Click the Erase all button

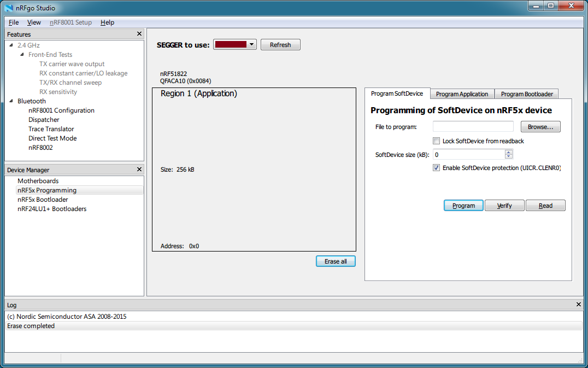pos(336,261)
